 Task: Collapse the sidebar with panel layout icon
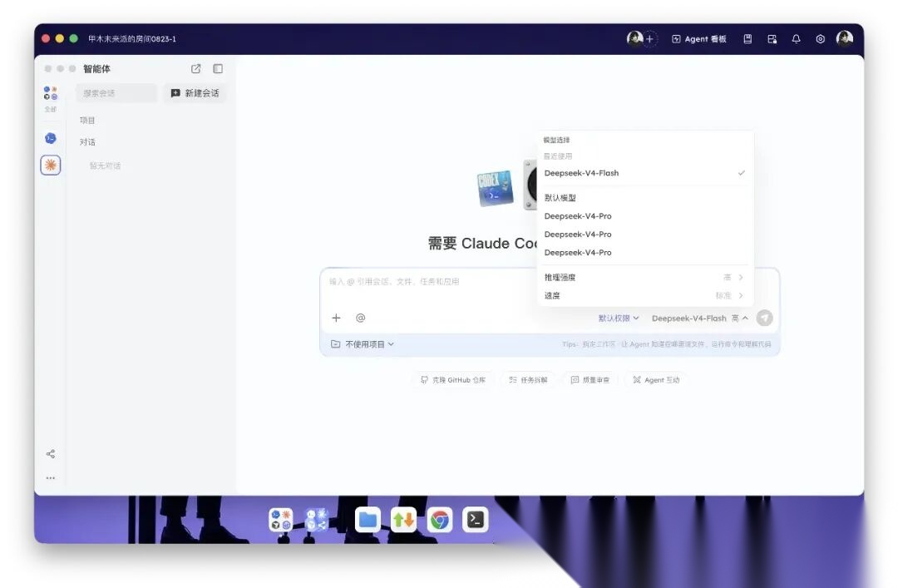point(218,69)
